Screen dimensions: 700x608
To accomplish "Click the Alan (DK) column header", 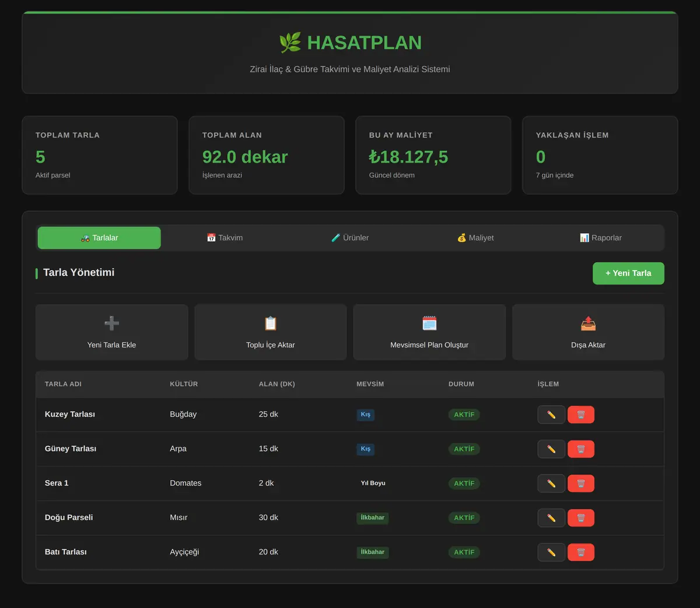I will pyautogui.click(x=277, y=384).
